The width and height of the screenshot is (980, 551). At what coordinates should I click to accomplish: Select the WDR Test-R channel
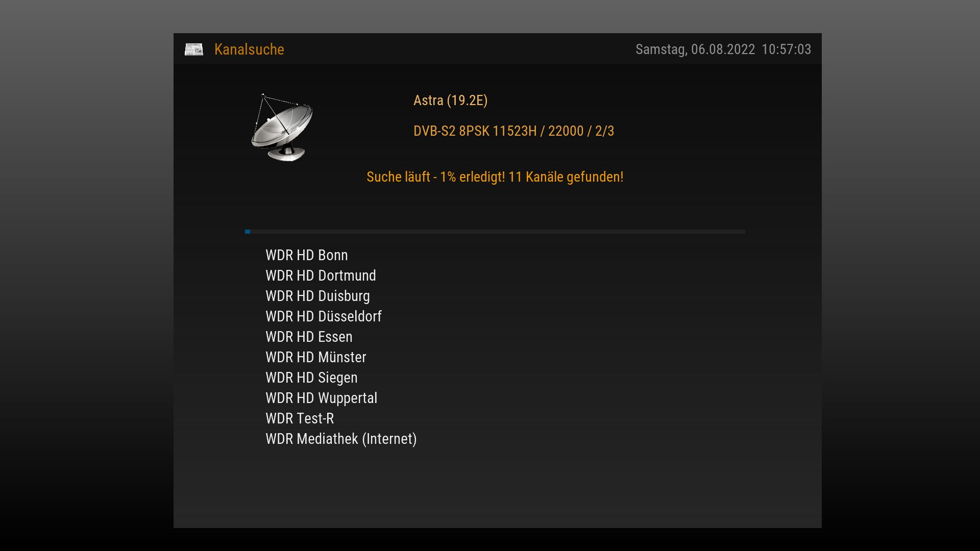pyautogui.click(x=300, y=418)
